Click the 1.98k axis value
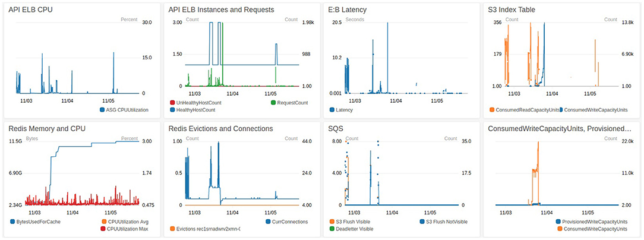 (308, 22)
